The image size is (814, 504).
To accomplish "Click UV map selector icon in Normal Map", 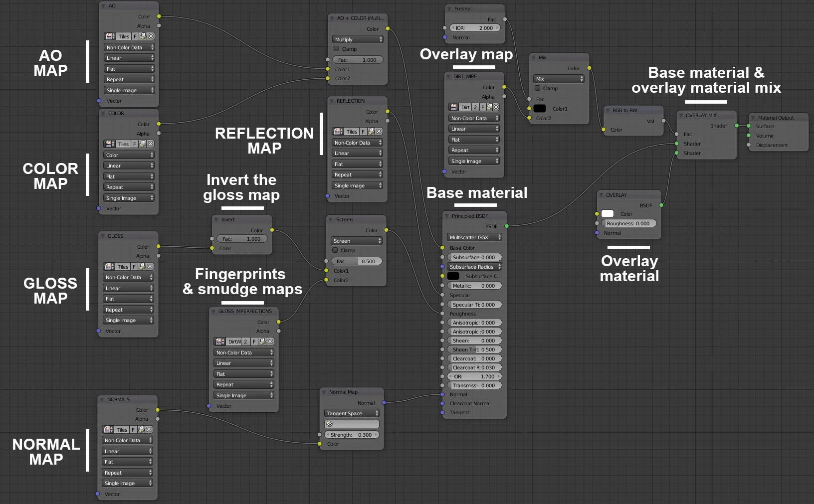I will 329,424.
